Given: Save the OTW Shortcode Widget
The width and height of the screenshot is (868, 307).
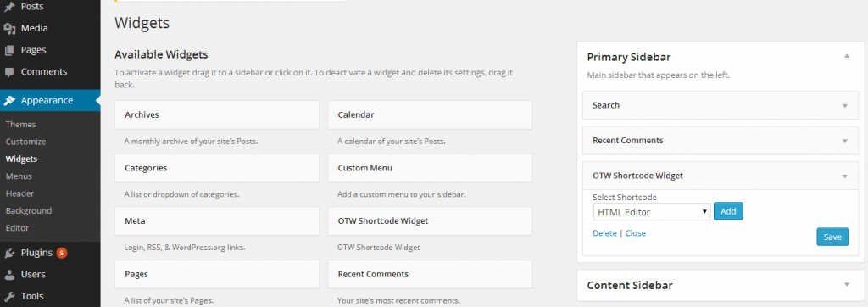Looking at the screenshot, I should [832, 237].
